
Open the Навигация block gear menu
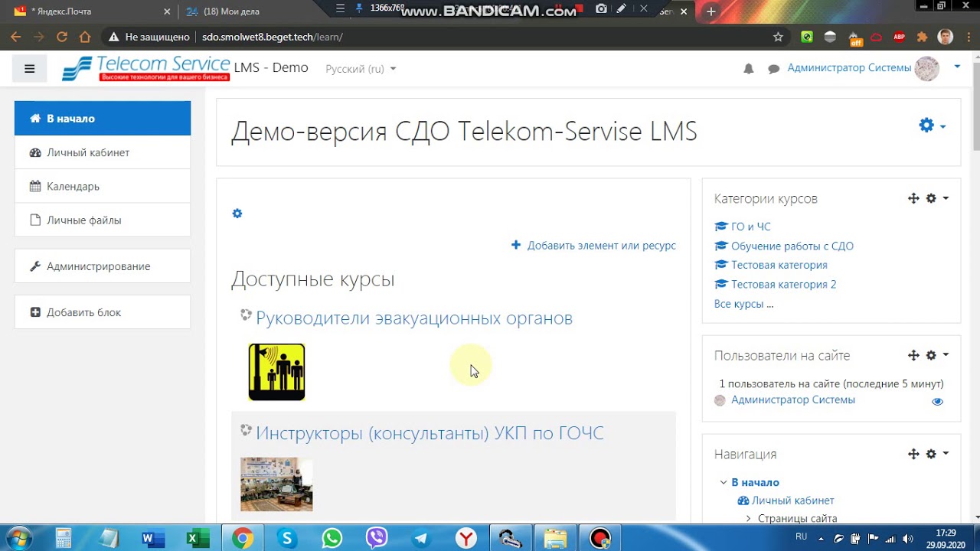pos(937,454)
